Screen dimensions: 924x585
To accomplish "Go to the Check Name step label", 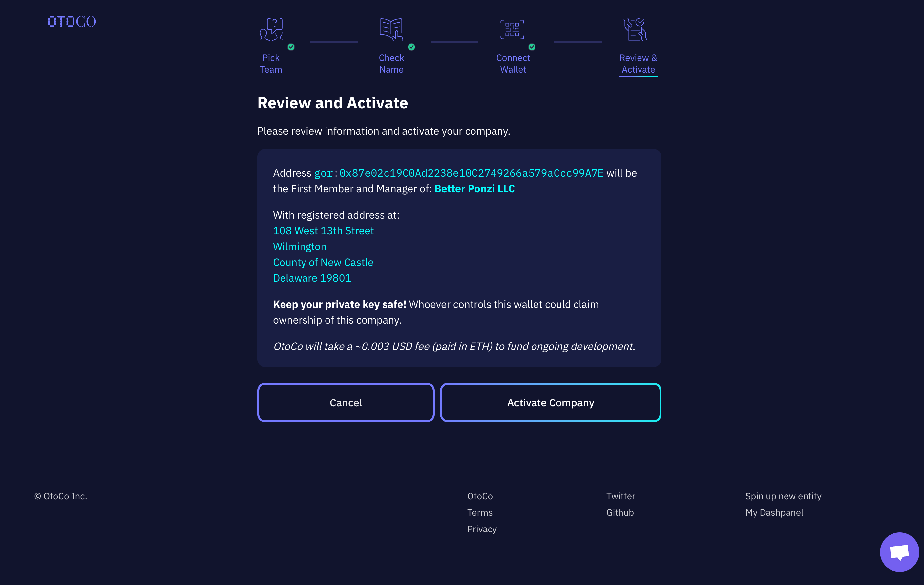I will coord(391,64).
